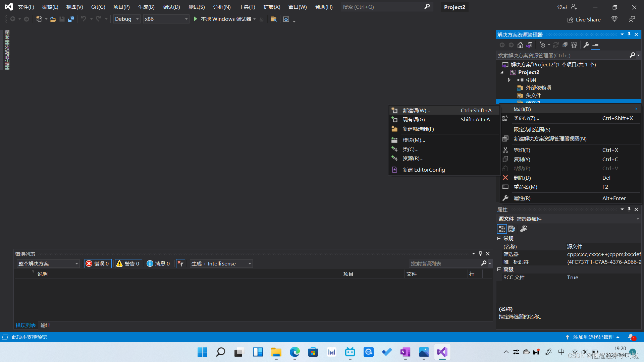Click the wrench Properties icon in Solution Explorer
Image resolution: width=644 pixels, height=362 pixels.
(x=586, y=45)
